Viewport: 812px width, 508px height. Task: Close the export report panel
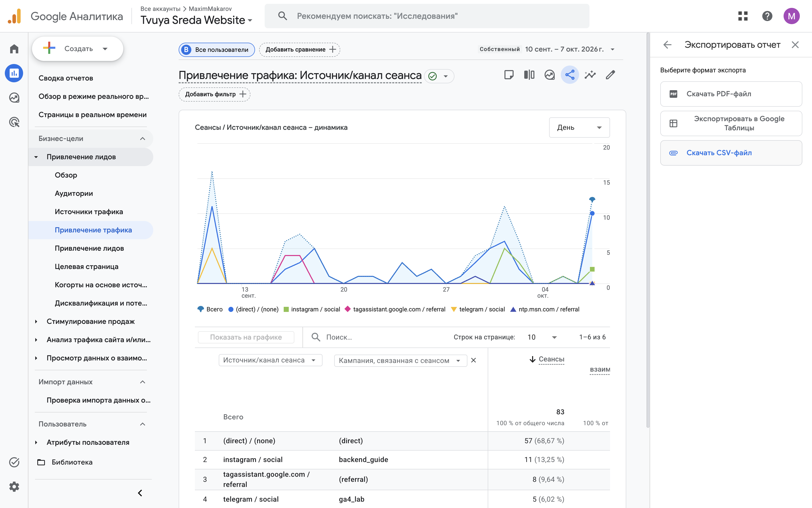click(795, 45)
